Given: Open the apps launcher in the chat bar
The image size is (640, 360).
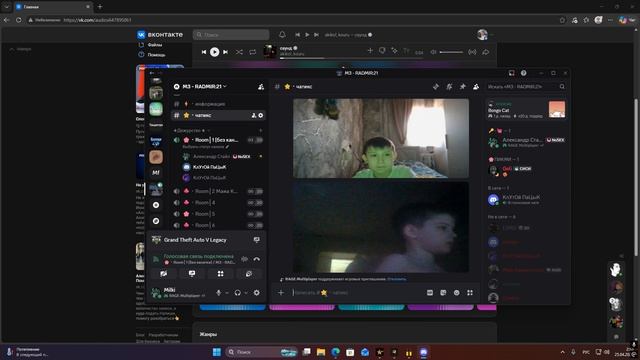Looking at the screenshot, I should [470, 293].
